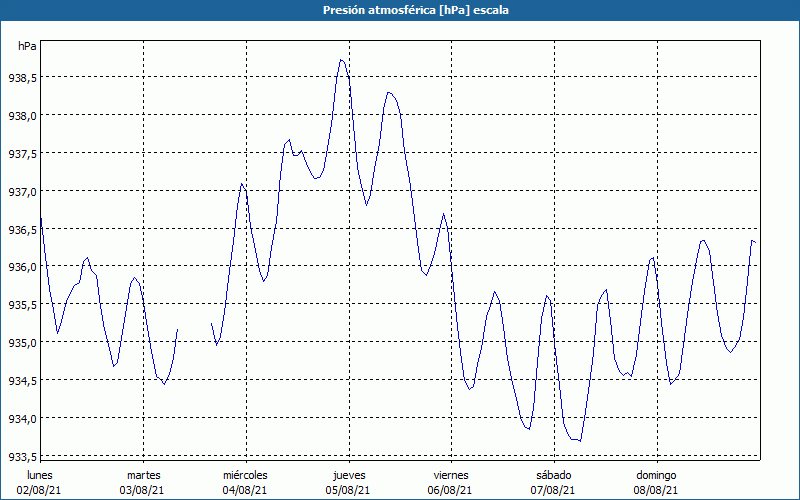
Task: Click the 'martes' day label
Action: pyautogui.click(x=144, y=475)
